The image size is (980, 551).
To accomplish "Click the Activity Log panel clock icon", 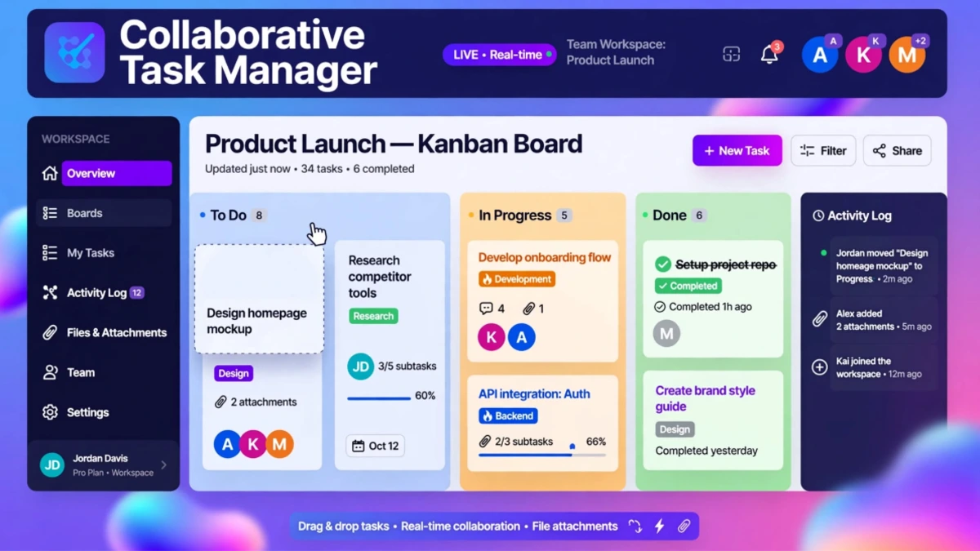I will [x=818, y=216].
